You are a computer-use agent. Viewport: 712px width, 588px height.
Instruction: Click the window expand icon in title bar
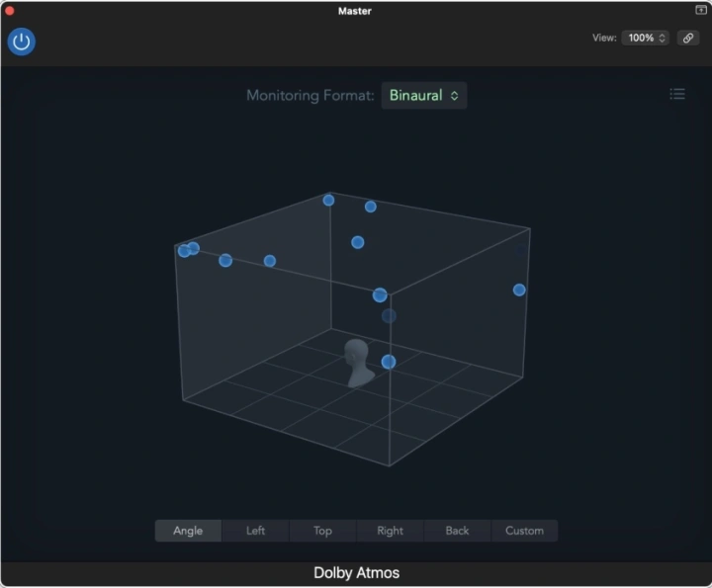coord(701,10)
